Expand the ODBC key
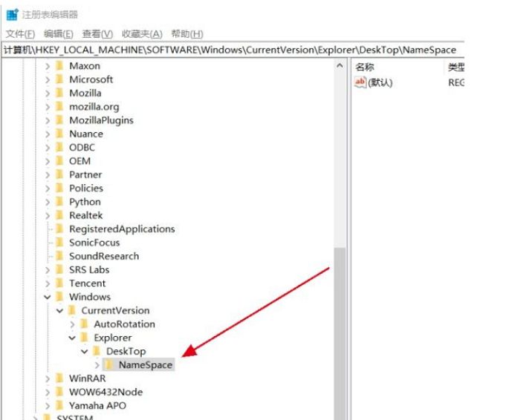 pos(48,148)
